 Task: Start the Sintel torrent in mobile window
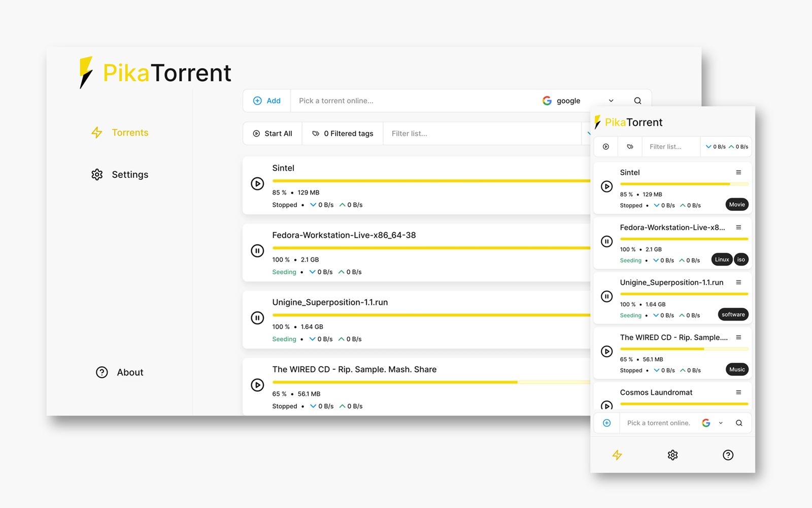point(606,186)
